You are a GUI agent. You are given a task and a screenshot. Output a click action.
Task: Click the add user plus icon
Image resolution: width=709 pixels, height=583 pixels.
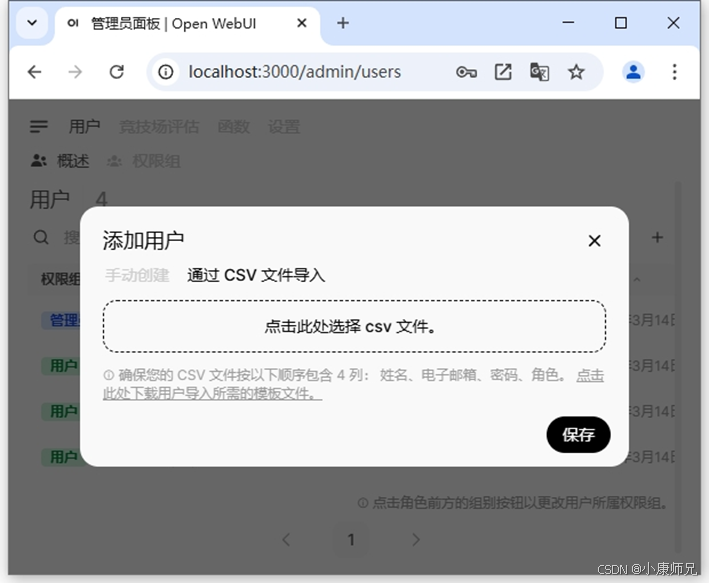coord(657,237)
